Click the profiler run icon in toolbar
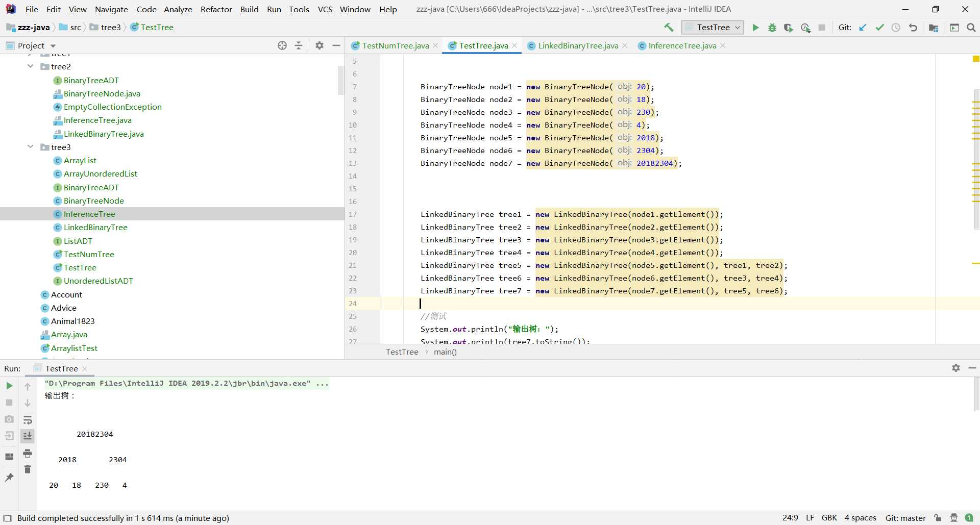The width and height of the screenshot is (980, 525). [805, 28]
